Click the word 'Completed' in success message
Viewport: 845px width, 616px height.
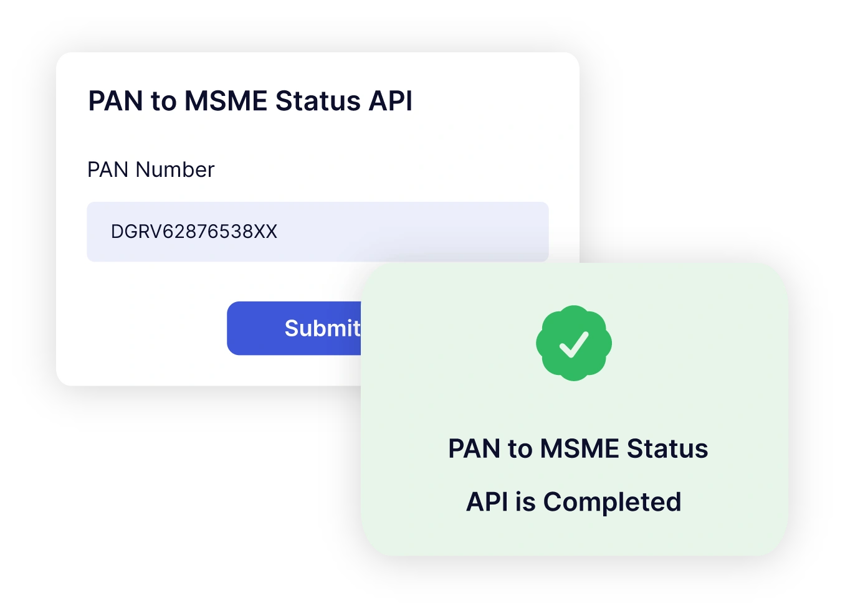coord(613,502)
